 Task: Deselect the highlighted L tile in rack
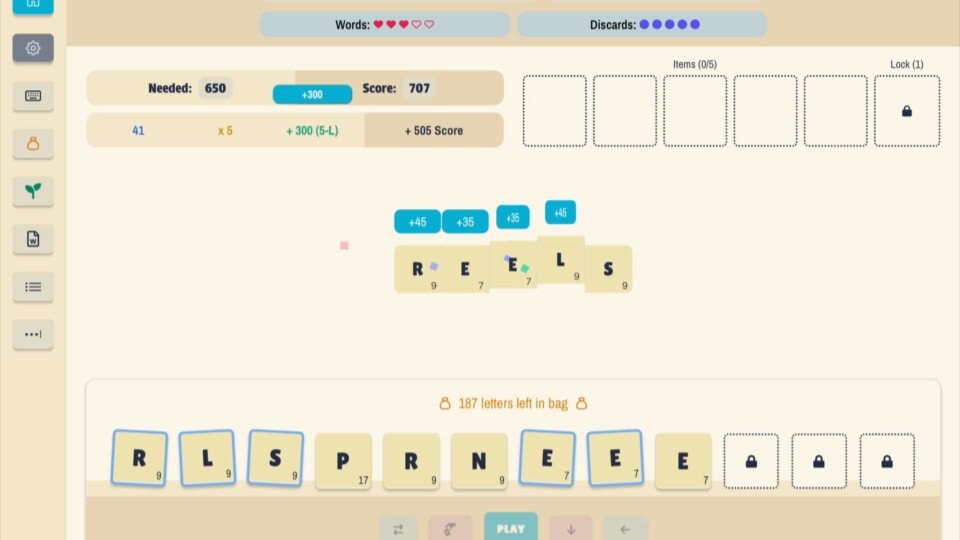(x=207, y=458)
